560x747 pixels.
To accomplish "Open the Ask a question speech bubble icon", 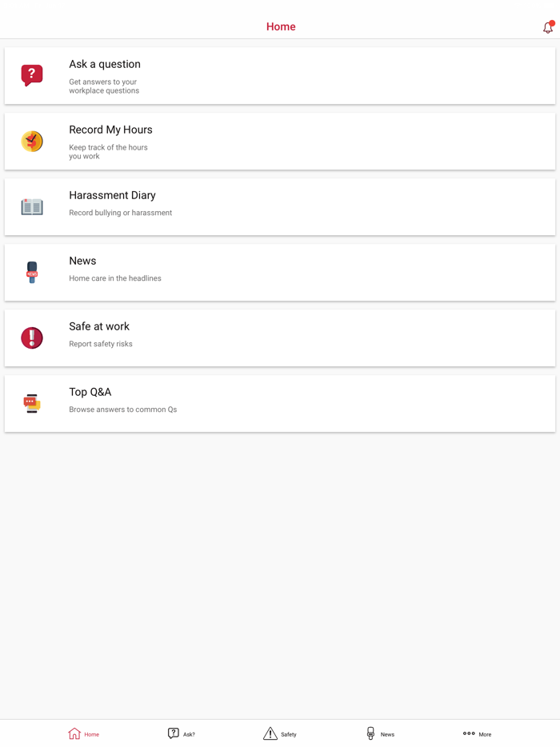I will tap(31, 74).
